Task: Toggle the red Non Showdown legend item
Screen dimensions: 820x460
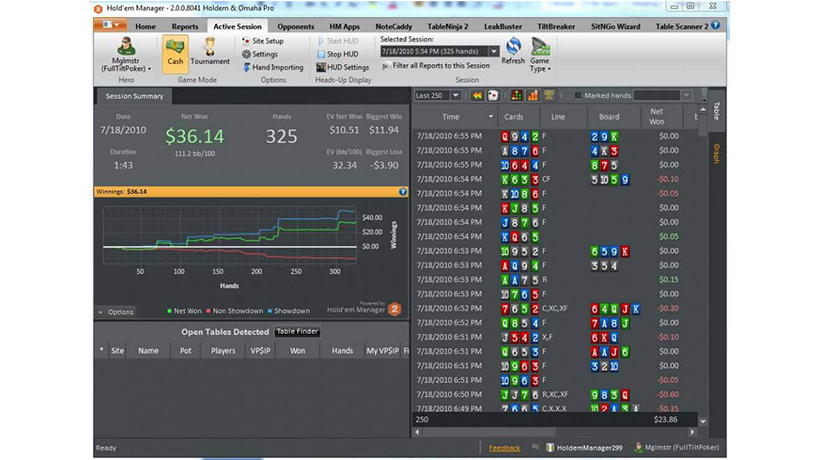Action: (234, 311)
